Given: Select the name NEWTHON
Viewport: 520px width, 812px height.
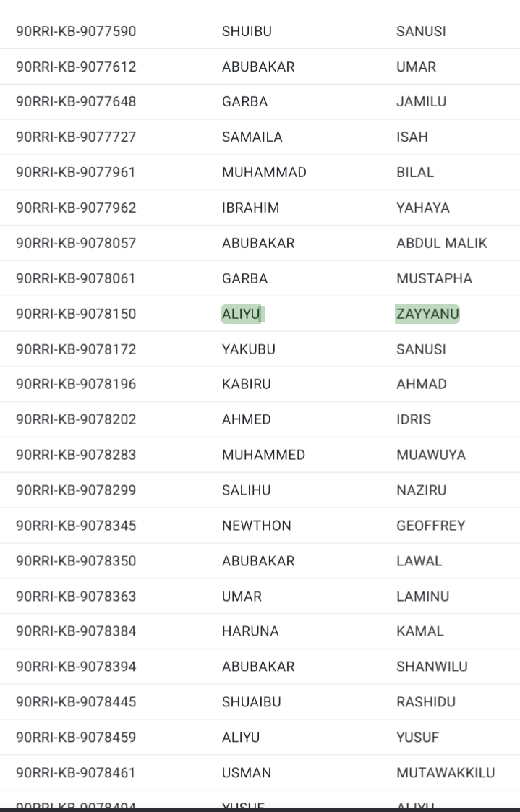Looking at the screenshot, I should pyautogui.click(x=257, y=526).
